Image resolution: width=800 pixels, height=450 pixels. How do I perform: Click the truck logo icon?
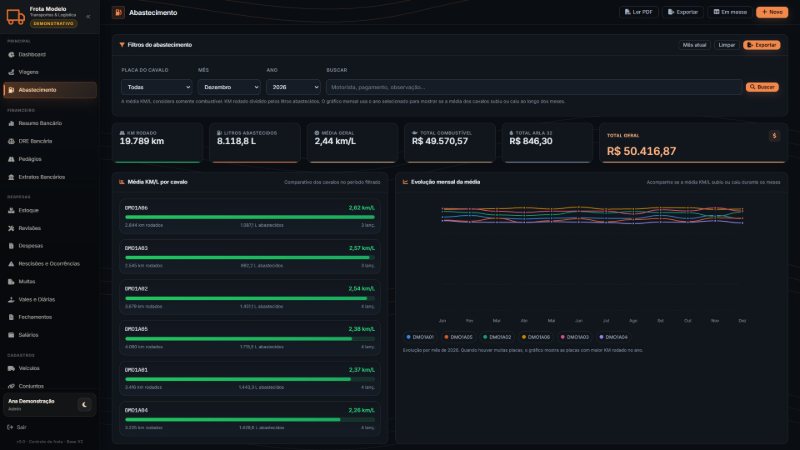15,16
